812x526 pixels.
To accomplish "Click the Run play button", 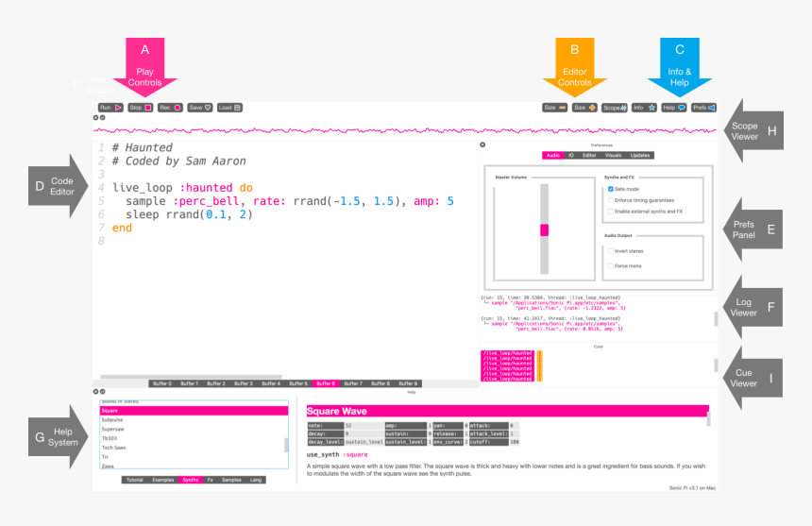I will coord(110,108).
